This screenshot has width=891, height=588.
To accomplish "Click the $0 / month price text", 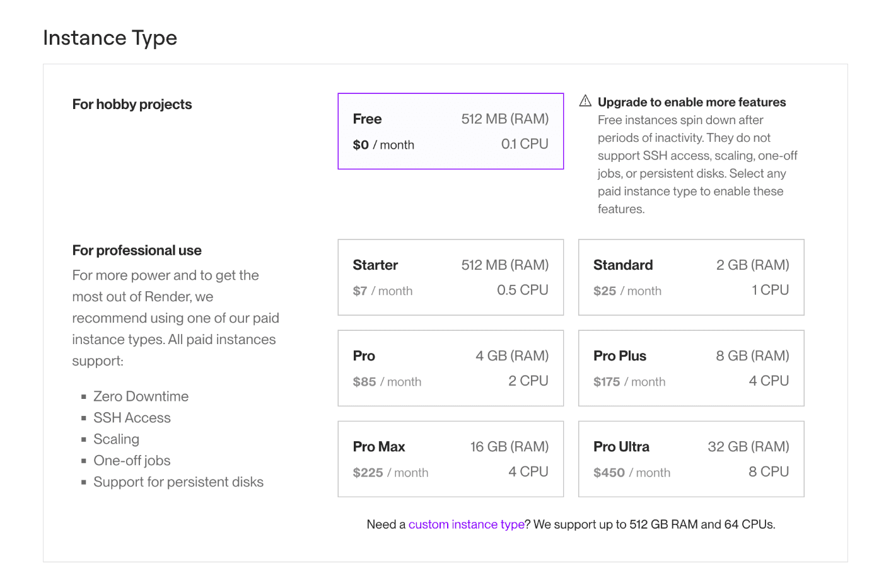I will pos(383,145).
